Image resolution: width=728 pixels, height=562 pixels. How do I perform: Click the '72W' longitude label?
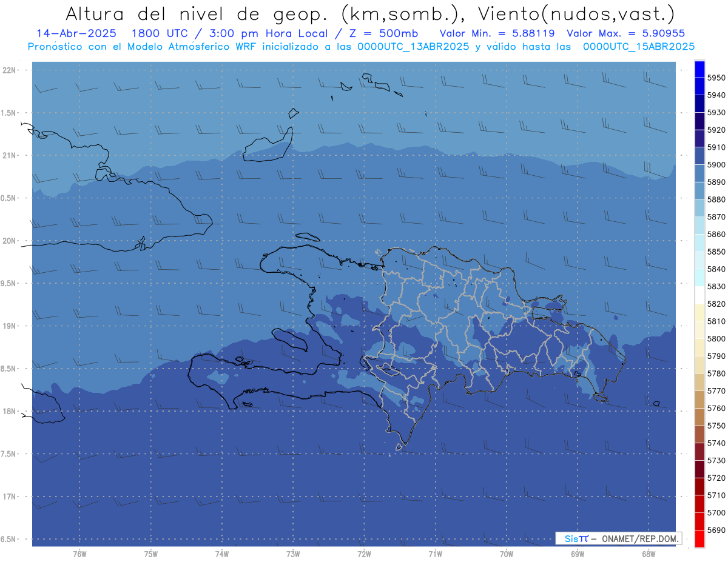[364, 554]
